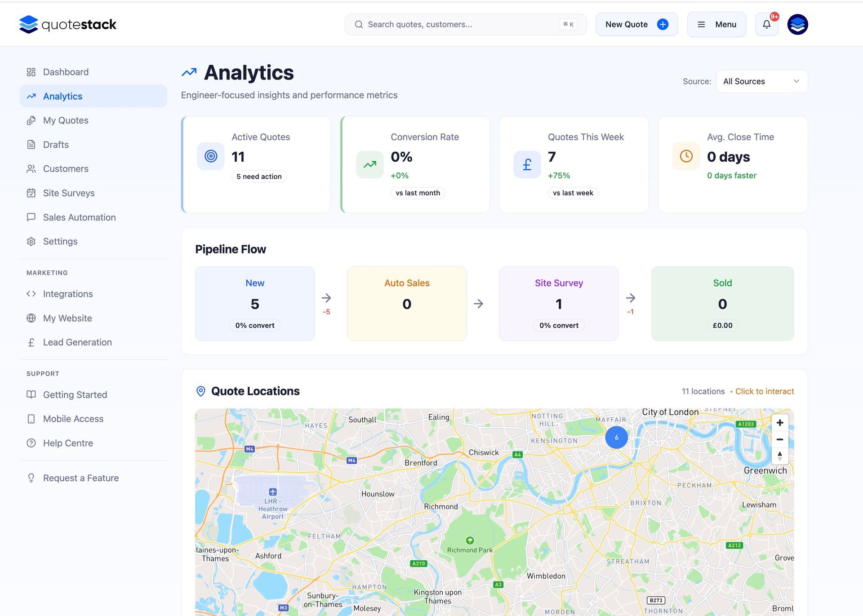
Task: Click the blue 6 cluster marker on map
Action: 616,437
